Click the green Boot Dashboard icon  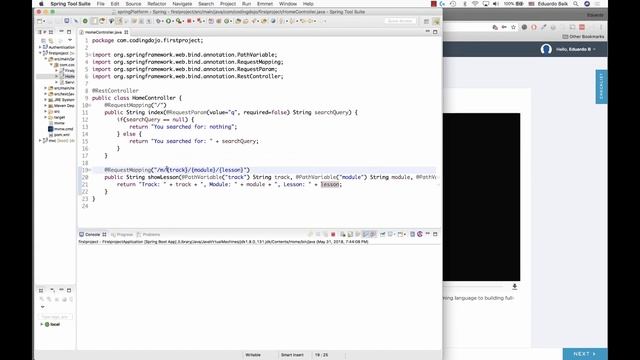point(85,21)
